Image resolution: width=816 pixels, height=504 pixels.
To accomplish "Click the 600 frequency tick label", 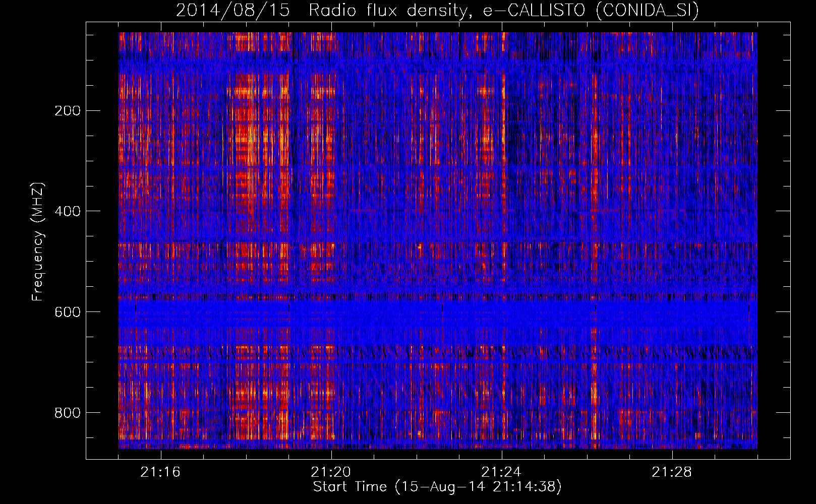I will [x=68, y=312].
